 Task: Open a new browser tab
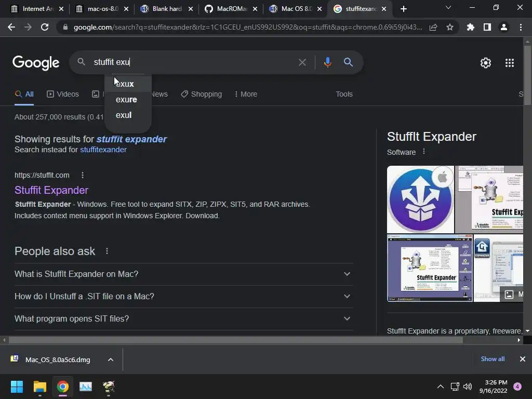(403, 9)
